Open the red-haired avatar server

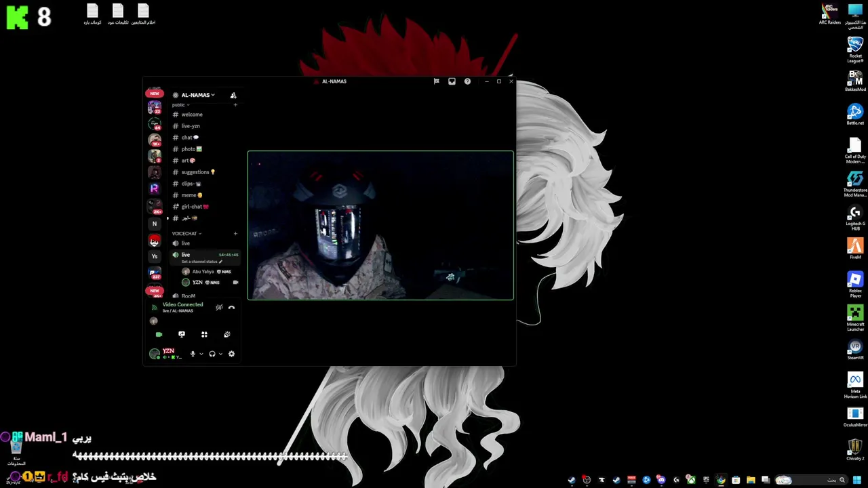[x=155, y=241]
